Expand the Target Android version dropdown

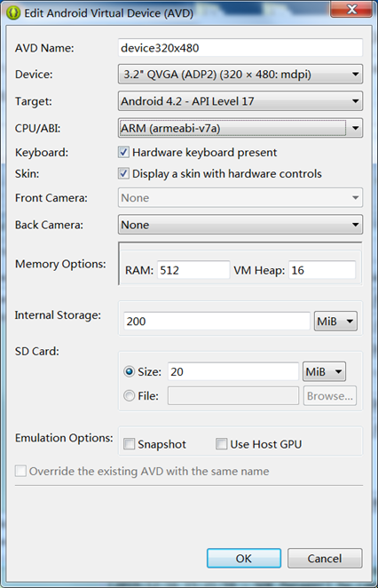pos(240,101)
